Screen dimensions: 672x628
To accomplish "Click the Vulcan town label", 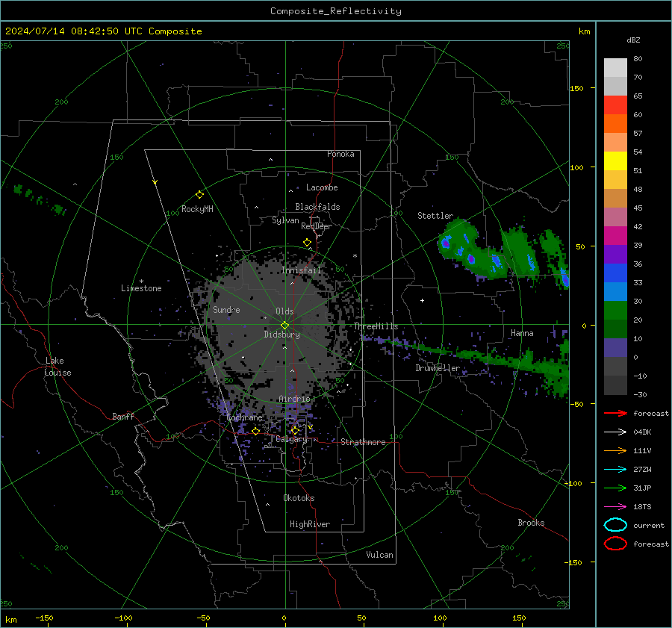I will point(379,555).
